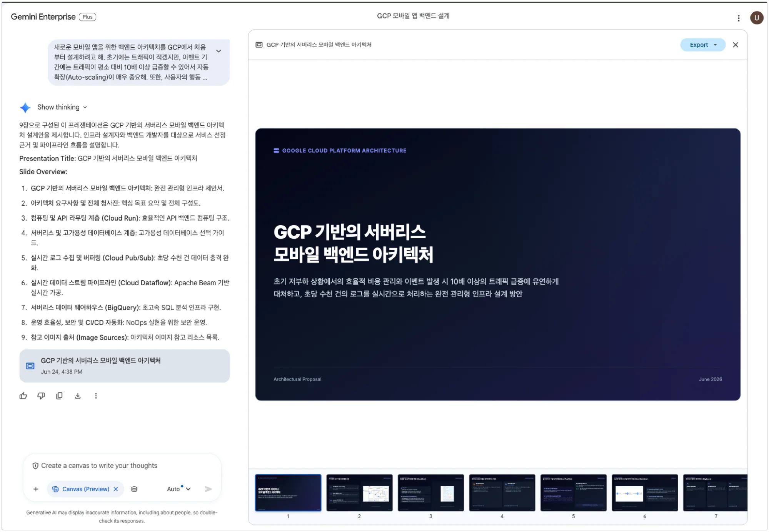The height and width of the screenshot is (532, 769).
Task: Expand the Show thinking section
Action: (62, 107)
